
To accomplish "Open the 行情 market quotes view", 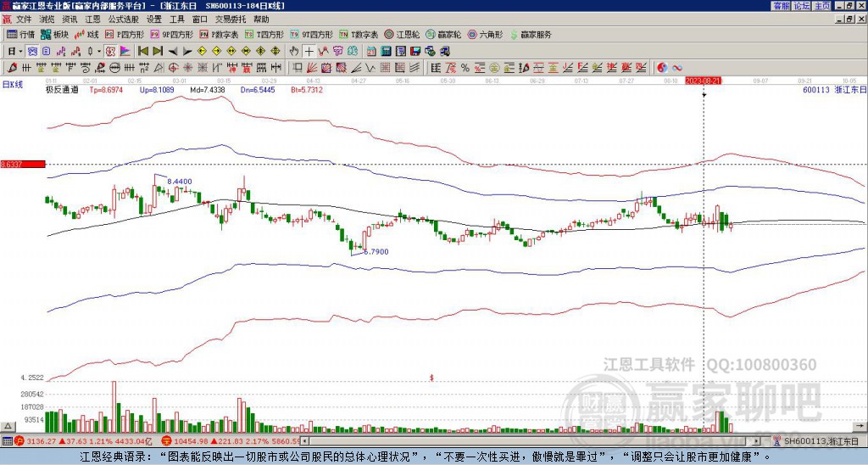I will click(20, 34).
